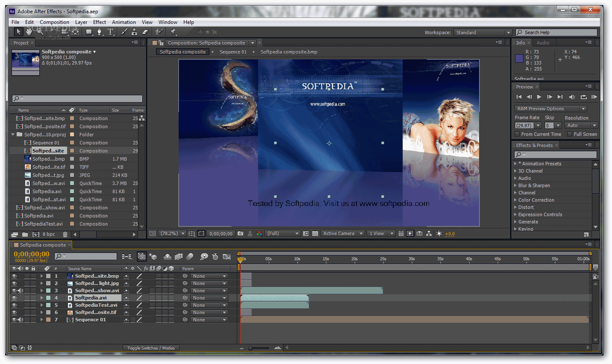Image resolution: width=612 pixels, height=364 pixels.
Task: Mute audio for layer 3 Softped...show.avi
Action: [20, 291]
